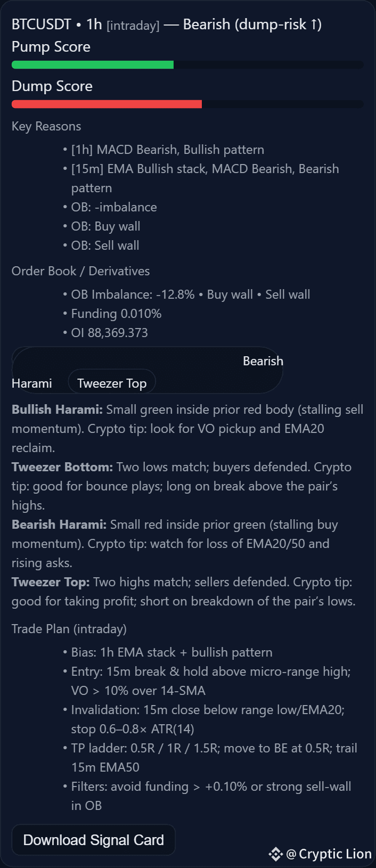
Task: Click the Key Reasons section heading
Action: point(46,126)
